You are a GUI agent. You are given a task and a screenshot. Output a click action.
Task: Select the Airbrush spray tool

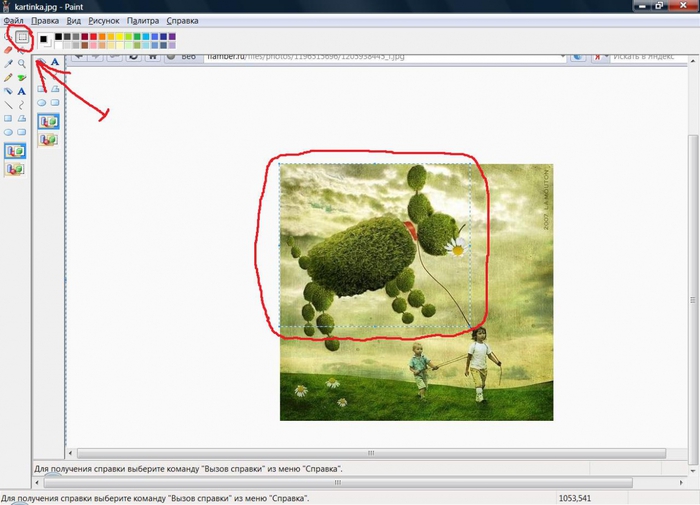point(8,91)
